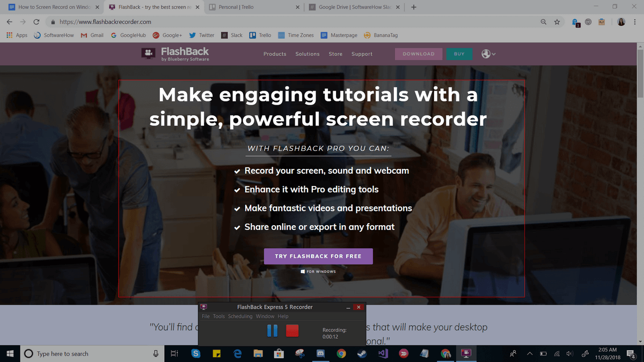644x362 pixels.
Task: Open the Trello bookmark
Action: pyautogui.click(x=260, y=35)
